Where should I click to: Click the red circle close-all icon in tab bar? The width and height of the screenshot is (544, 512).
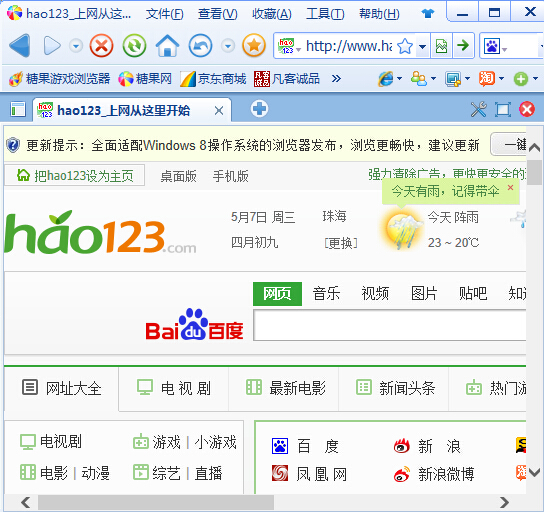point(527,110)
